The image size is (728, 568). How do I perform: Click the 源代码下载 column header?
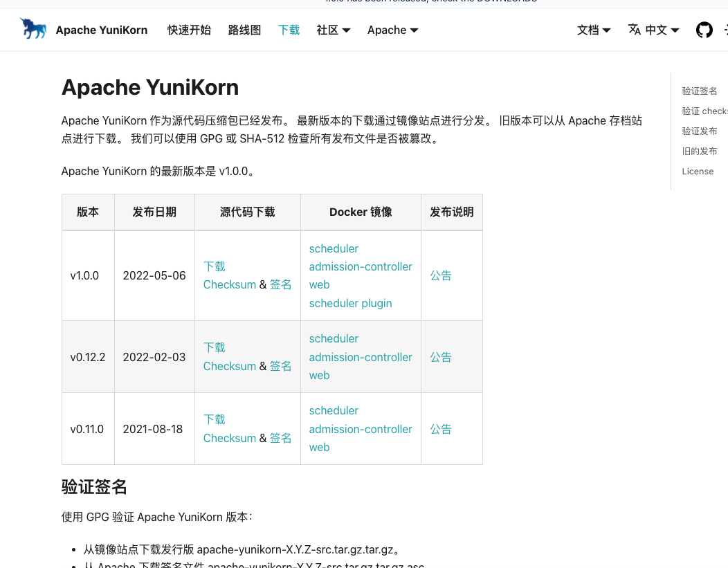pos(248,212)
